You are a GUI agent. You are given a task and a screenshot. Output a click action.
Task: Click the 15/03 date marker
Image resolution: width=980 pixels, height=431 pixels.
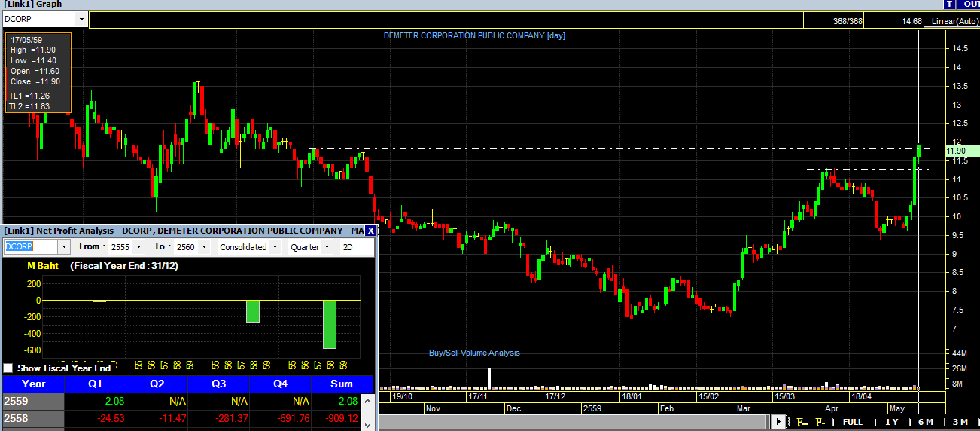pyautogui.click(x=785, y=396)
